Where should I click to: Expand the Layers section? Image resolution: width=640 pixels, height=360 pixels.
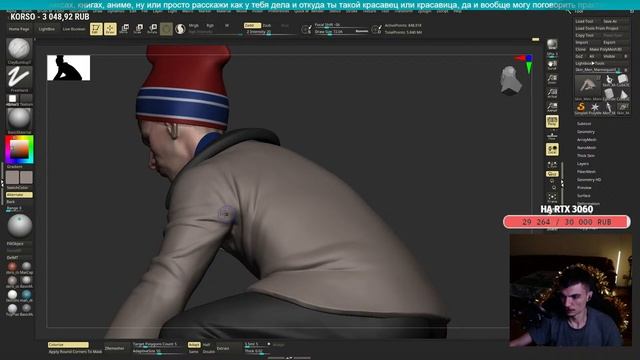pos(583,164)
